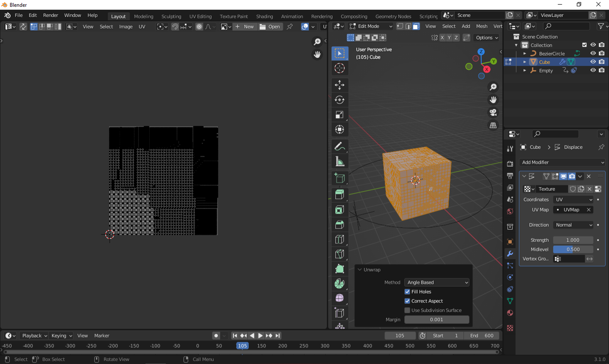
Task: Play animation in timeline
Action: (x=260, y=336)
